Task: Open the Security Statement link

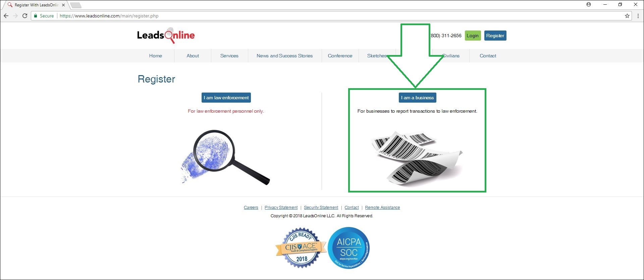Action: [321, 208]
